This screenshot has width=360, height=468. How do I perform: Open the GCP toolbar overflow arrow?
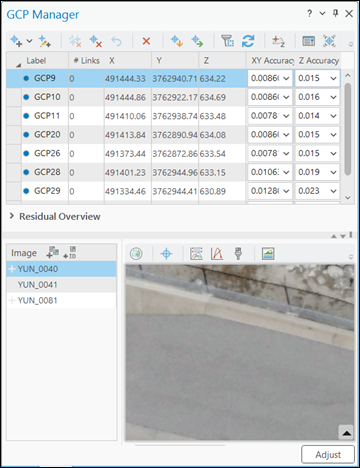[351, 44]
